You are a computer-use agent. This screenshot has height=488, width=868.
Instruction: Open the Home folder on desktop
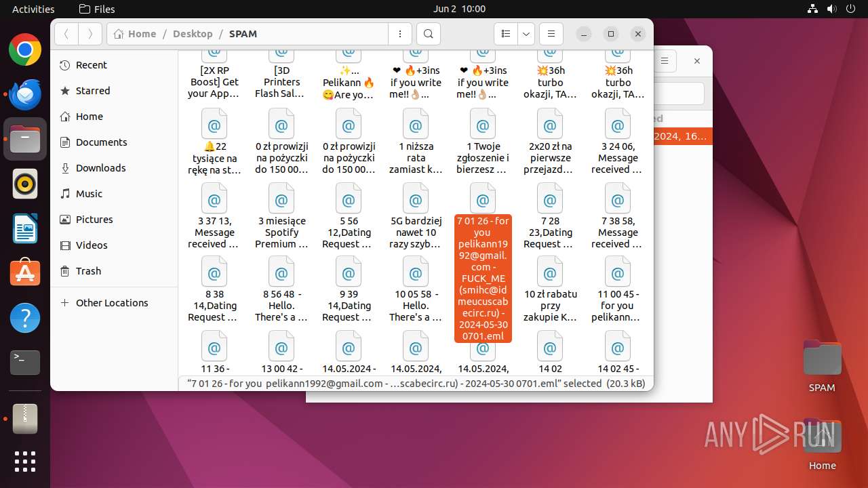(x=822, y=445)
